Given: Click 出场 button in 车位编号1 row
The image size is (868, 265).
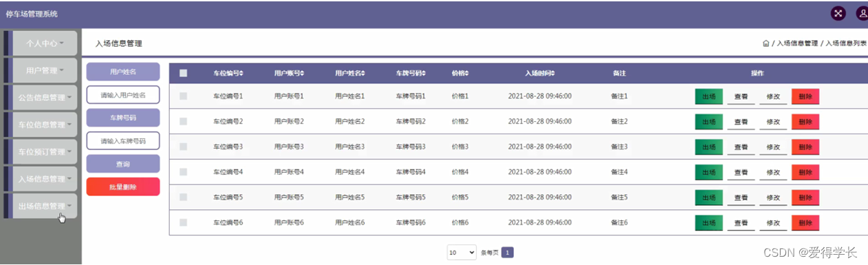Looking at the screenshot, I should [x=708, y=96].
